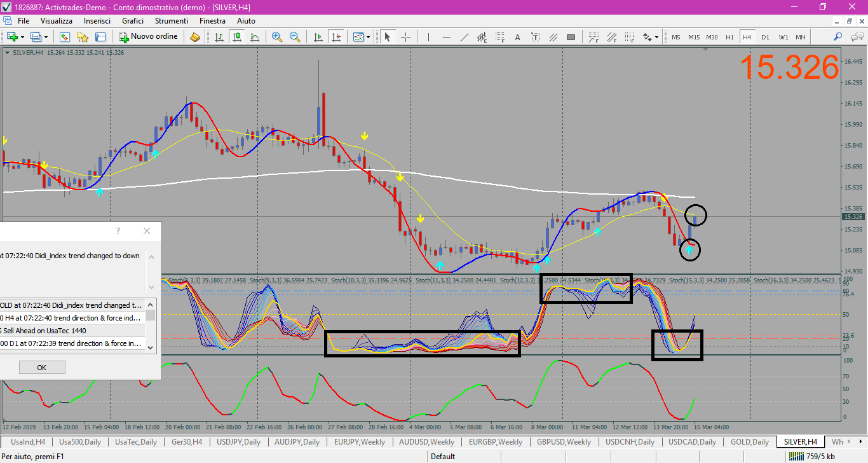Viewport: 868px width, 463px height.
Task: Select the crosshair tool
Action: (x=405, y=37)
